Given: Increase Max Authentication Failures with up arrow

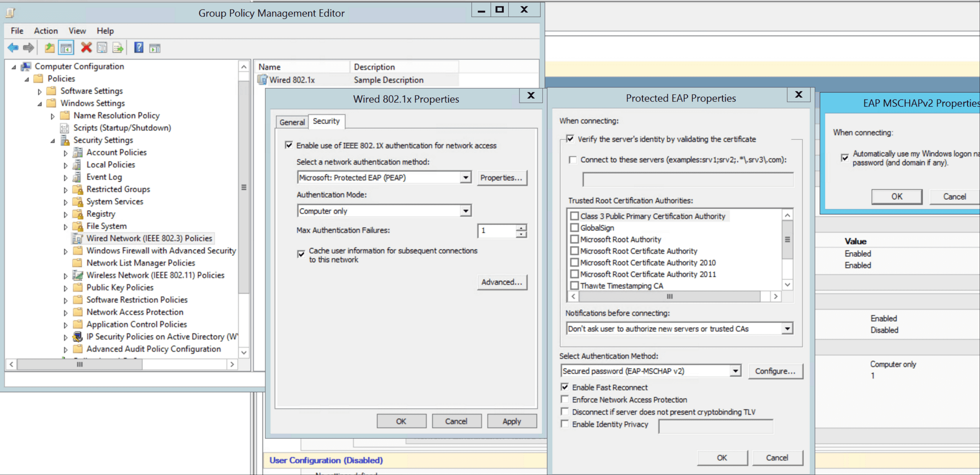Looking at the screenshot, I should pyautogui.click(x=521, y=228).
